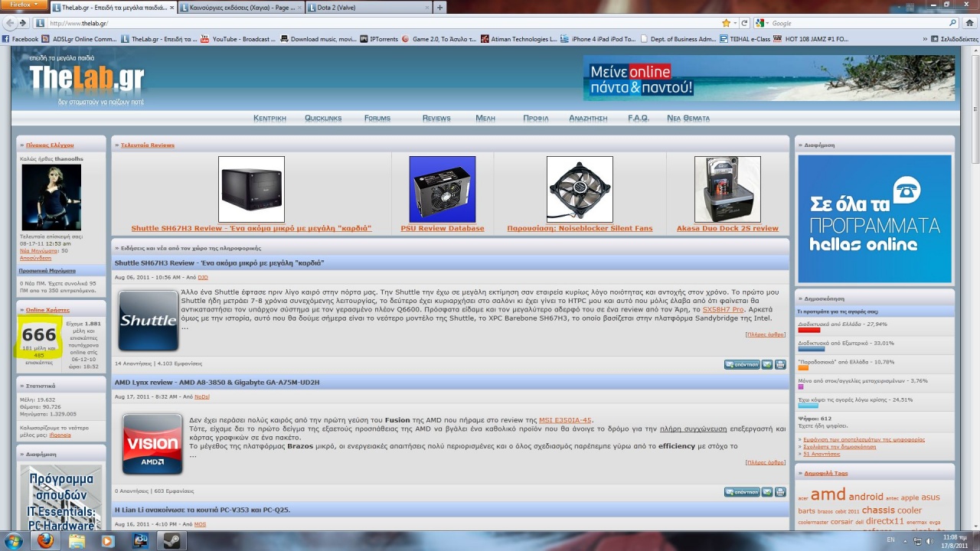This screenshot has height=551, width=980.
Task: Open the Facebook bookmark
Action: tap(21, 39)
